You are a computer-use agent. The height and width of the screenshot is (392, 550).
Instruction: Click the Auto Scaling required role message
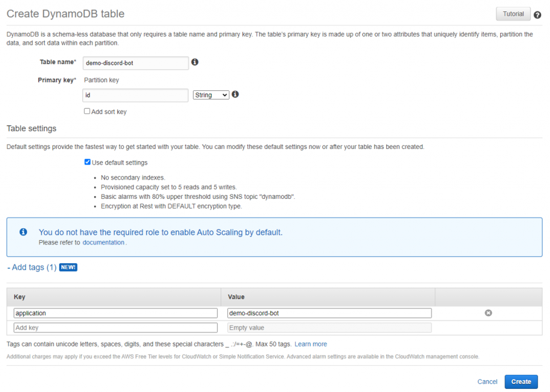point(160,232)
